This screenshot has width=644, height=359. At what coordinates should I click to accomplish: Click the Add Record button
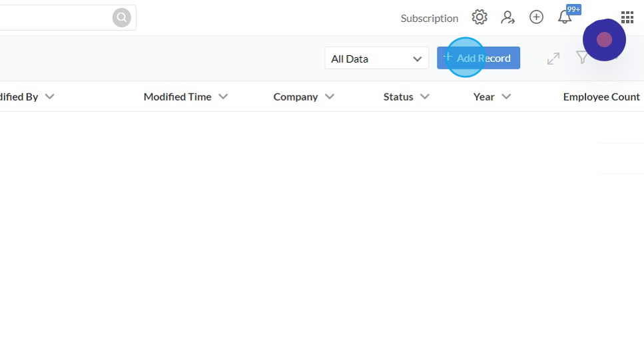coord(478,58)
